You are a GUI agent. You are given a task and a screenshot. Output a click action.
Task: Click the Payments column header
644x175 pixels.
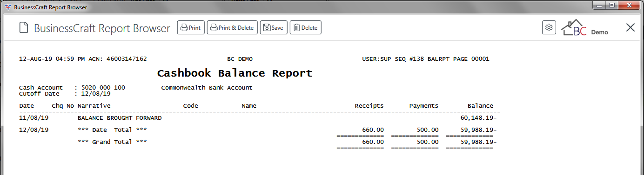(x=423, y=106)
